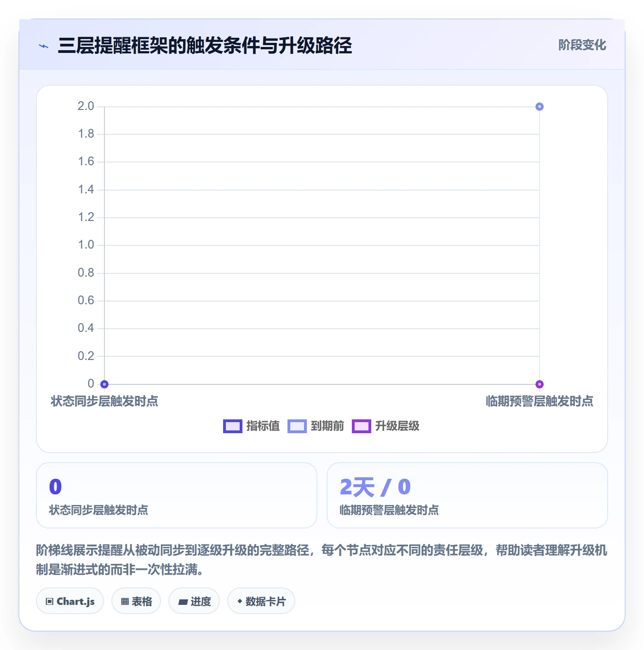Select the 表格 tag
Image resolution: width=644 pixels, height=650 pixels.
coord(136,601)
